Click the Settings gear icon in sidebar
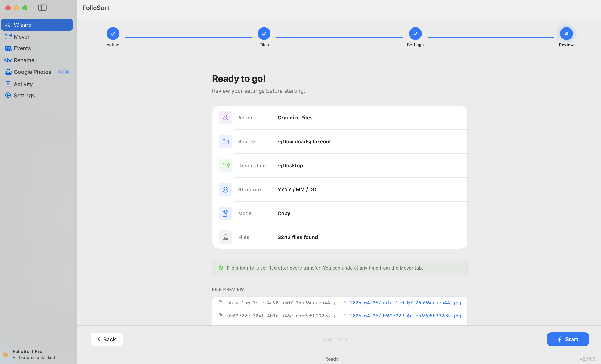The height and width of the screenshot is (364, 601). click(x=8, y=96)
